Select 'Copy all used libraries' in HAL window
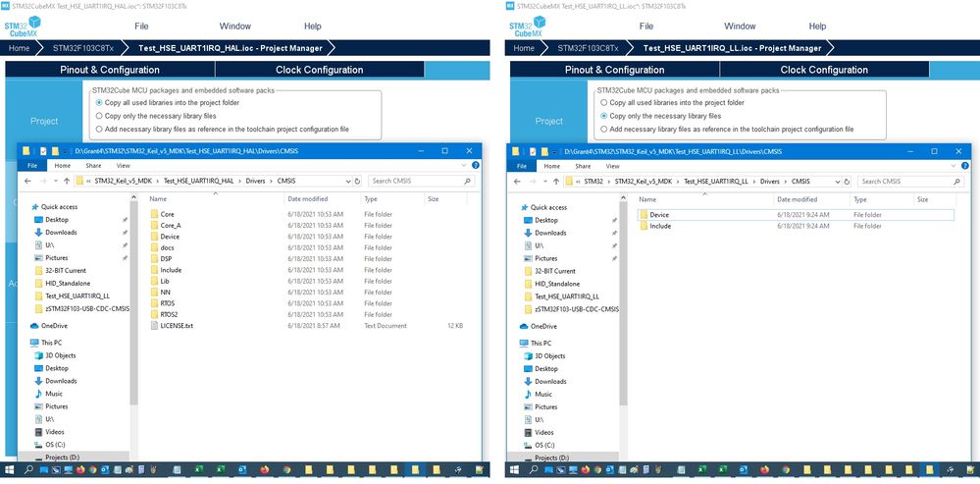 coord(99,102)
